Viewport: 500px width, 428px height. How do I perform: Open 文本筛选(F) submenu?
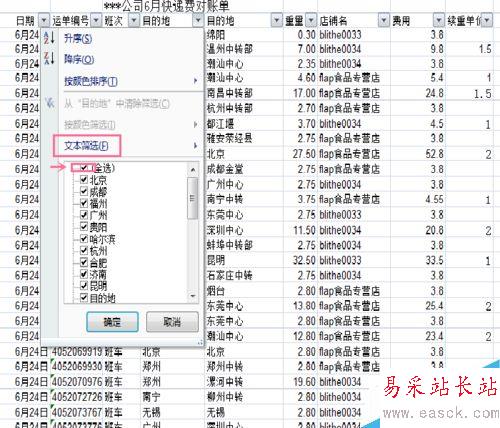pyautogui.click(x=86, y=146)
